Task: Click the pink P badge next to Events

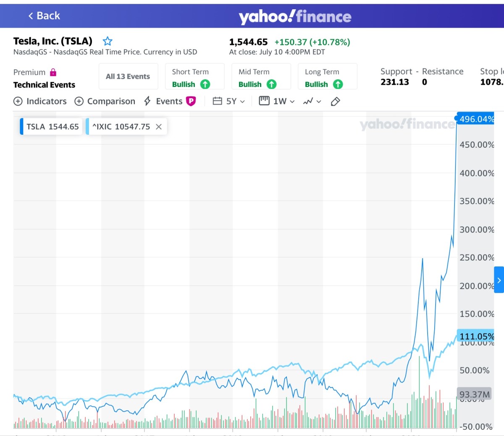Action: (x=191, y=101)
